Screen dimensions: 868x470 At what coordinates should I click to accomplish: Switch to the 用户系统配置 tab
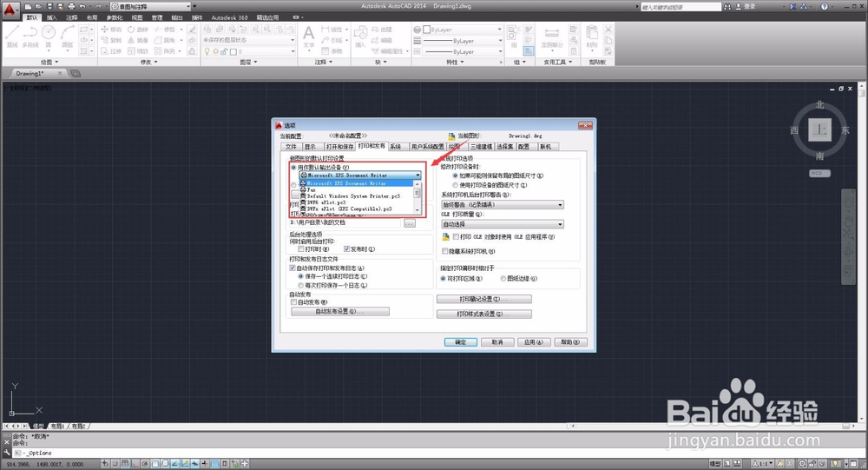point(427,147)
